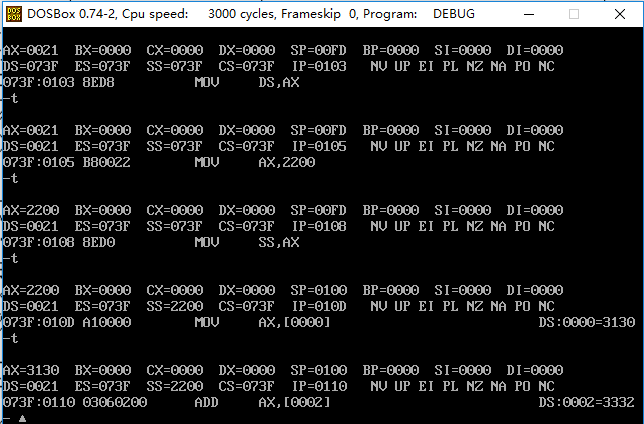Screen dimensions: 644x424
Task: Click the memory value 'DS:0000=3130'
Action: [x=587, y=322]
